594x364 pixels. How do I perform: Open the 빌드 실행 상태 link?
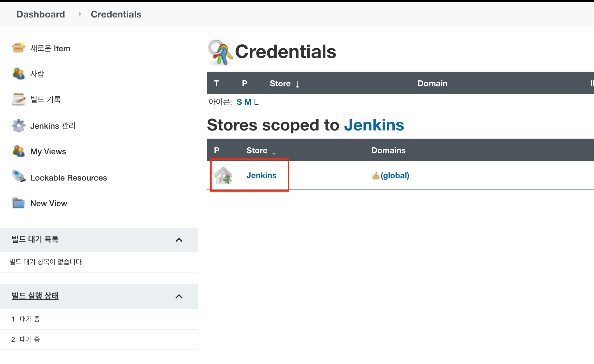coord(35,296)
